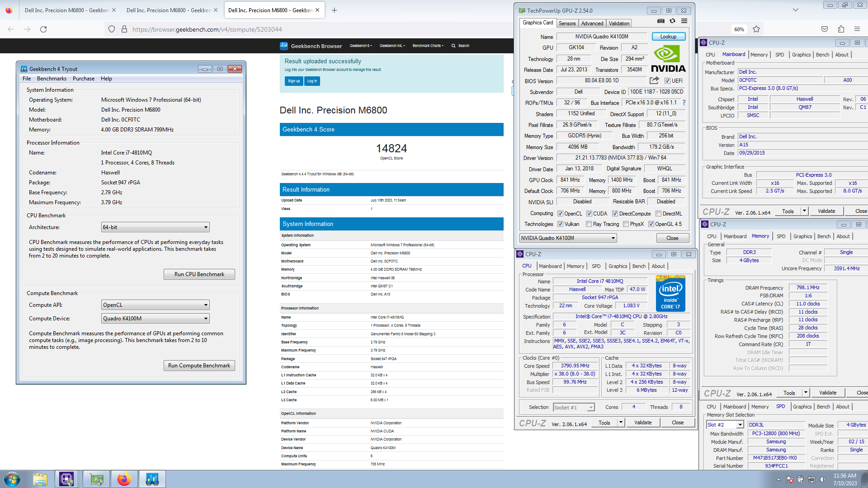Open the Validation tab in GPU-Z
This screenshot has height=488, width=868.
pos(619,23)
